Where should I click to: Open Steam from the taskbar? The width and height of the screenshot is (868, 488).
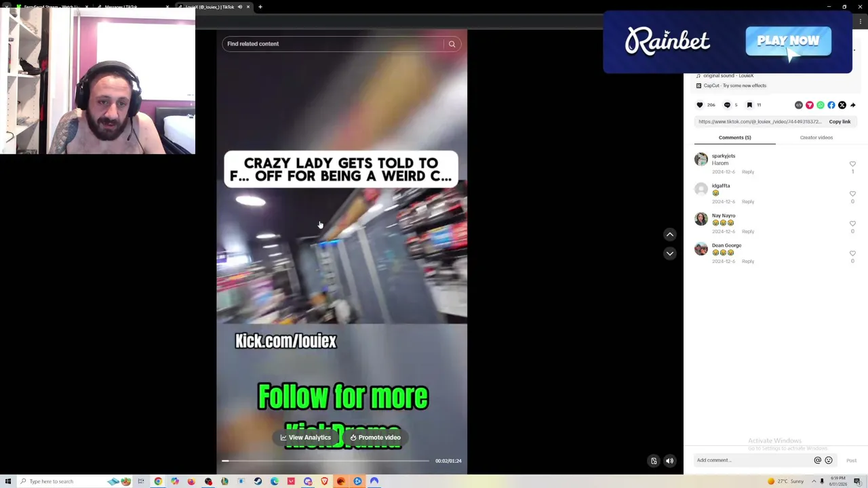[258, 481]
